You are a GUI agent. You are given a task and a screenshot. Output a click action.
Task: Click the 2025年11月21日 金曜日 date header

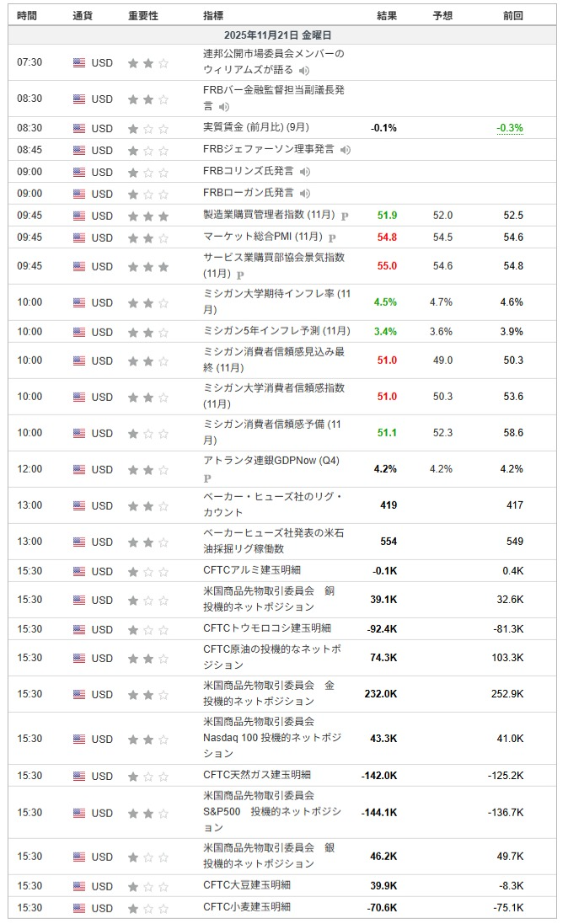pos(278,35)
